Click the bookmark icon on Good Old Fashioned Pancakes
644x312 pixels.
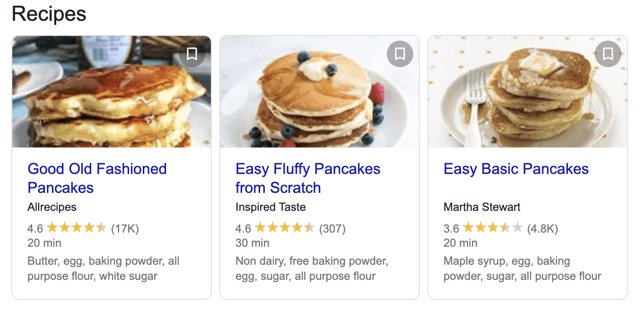pyautogui.click(x=192, y=54)
